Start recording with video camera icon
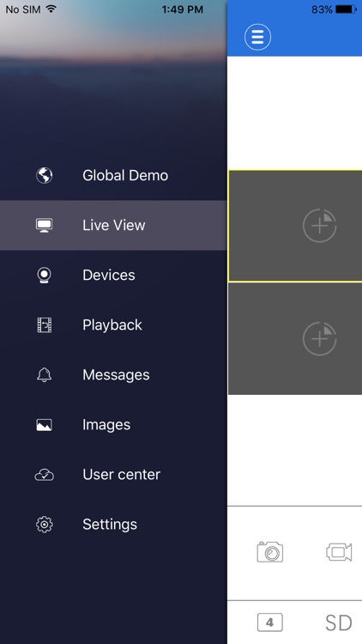362x644 pixels. (339, 551)
